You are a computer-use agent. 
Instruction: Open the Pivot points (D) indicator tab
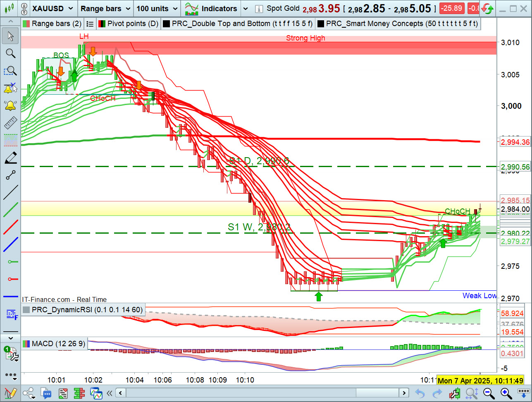point(129,24)
